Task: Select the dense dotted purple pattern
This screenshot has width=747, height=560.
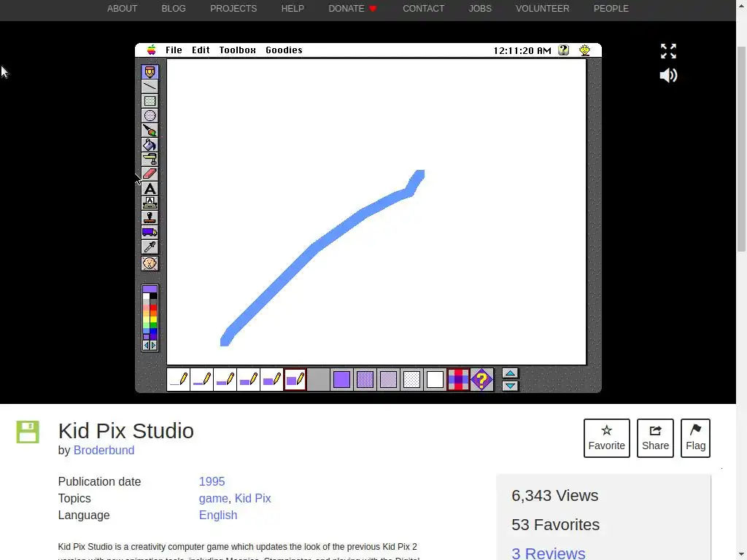Action: pos(365,379)
